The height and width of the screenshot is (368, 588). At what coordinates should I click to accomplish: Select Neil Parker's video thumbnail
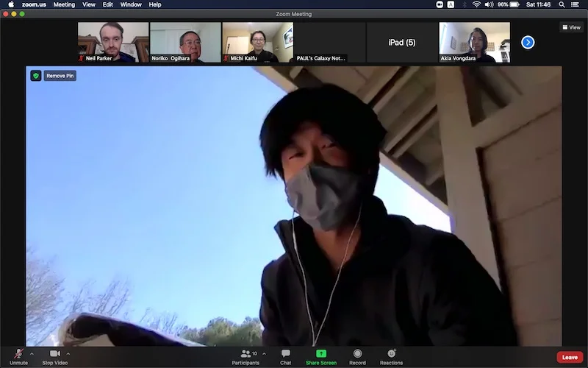[113, 42]
